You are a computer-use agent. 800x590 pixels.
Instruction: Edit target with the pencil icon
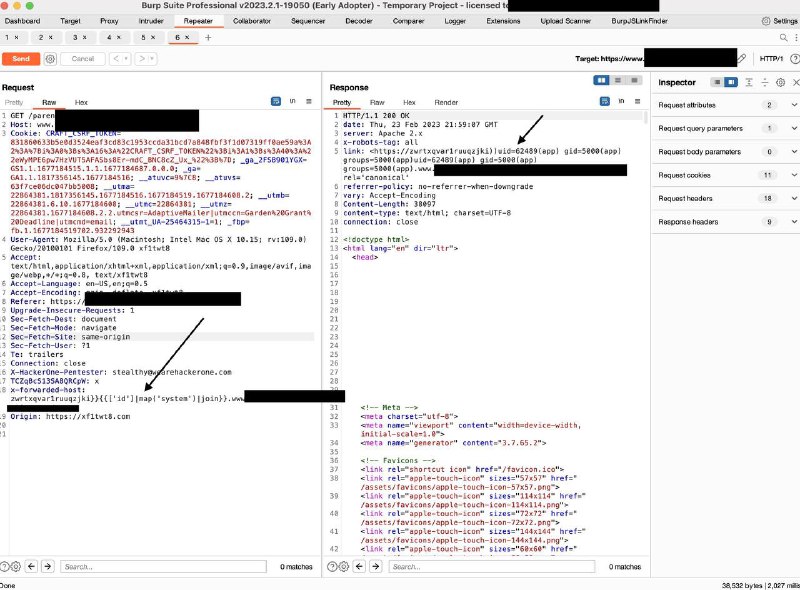pyautogui.click(x=742, y=59)
